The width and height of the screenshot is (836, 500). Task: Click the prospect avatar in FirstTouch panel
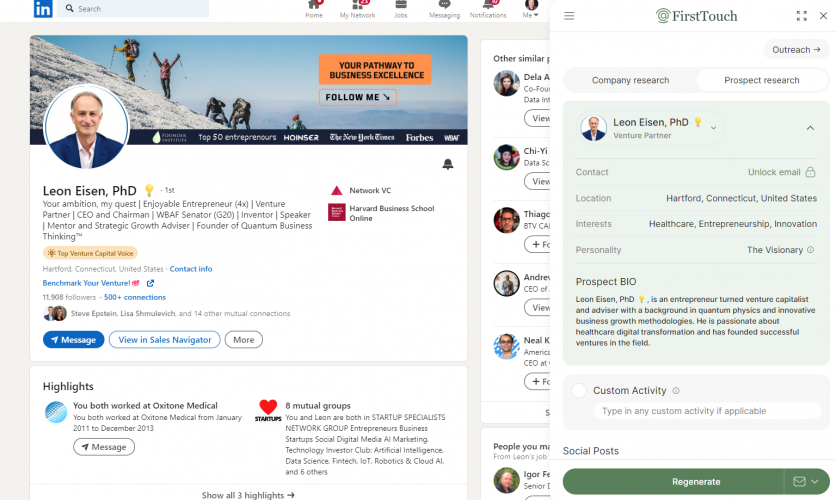click(593, 128)
